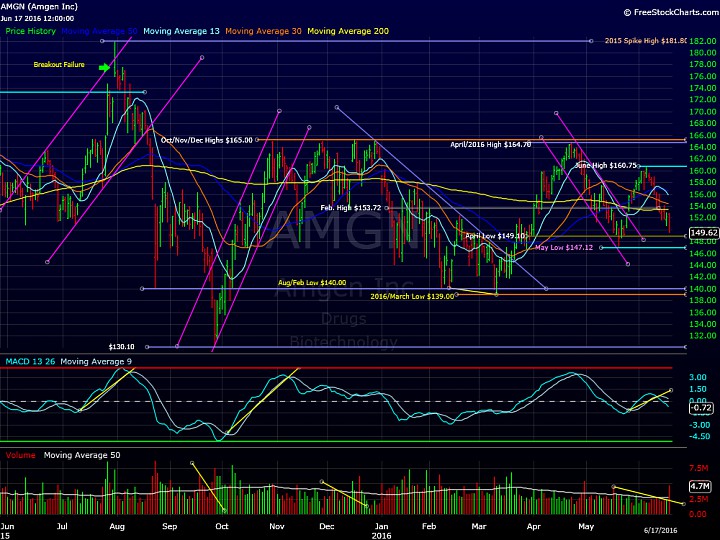
Task: Click the Apr time axis label
Action: tap(533, 526)
